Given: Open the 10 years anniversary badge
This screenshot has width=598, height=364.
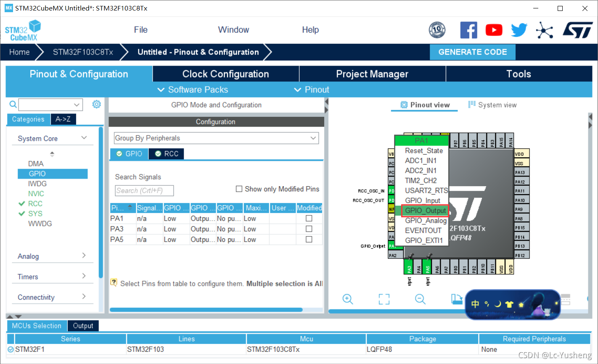Looking at the screenshot, I should point(437,30).
